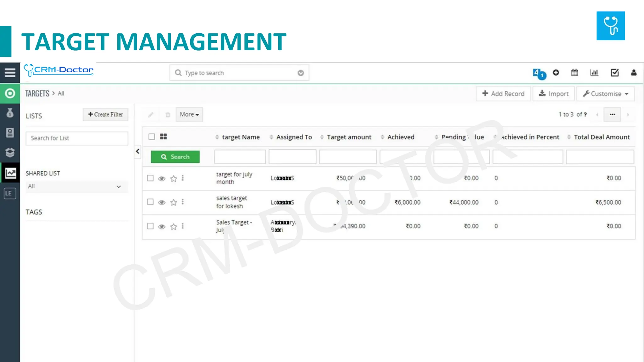Viewport: 644px width, 362px height.
Task: Click the TARGETS breadcrumb
Action: (x=37, y=94)
